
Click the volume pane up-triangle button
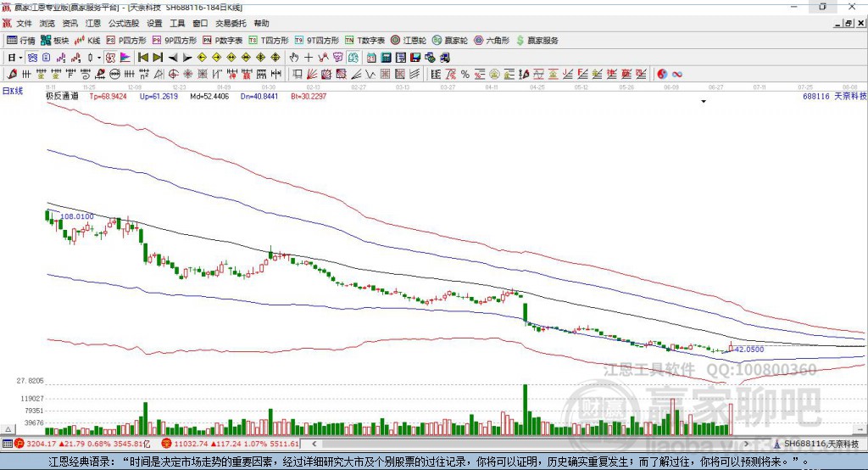coord(8,429)
